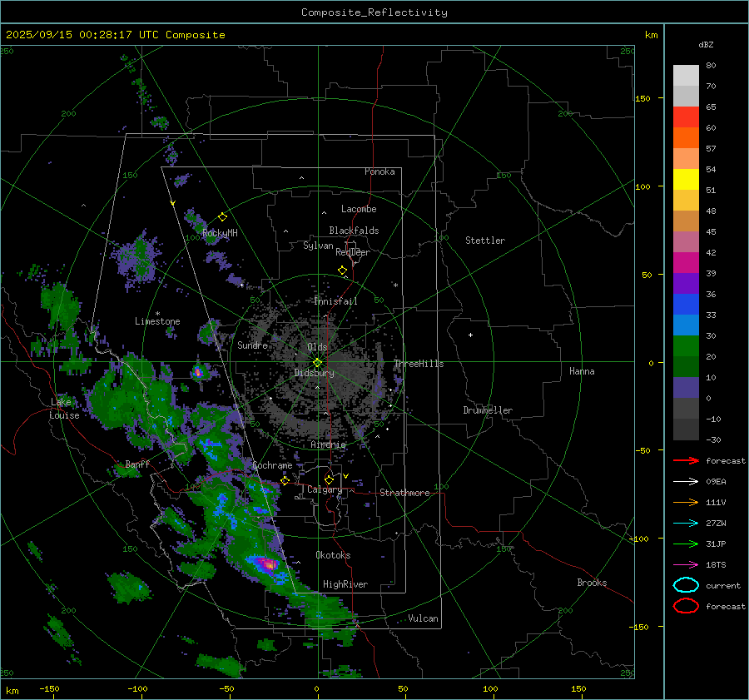
Task: Select the orange 111V arrow icon
Action: (686, 502)
